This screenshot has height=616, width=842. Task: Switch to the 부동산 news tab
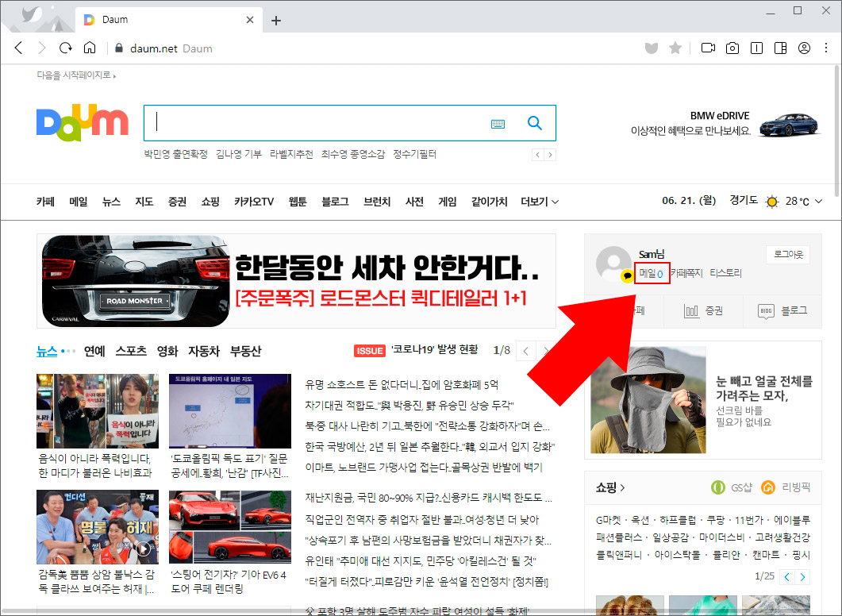click(245, 351)
